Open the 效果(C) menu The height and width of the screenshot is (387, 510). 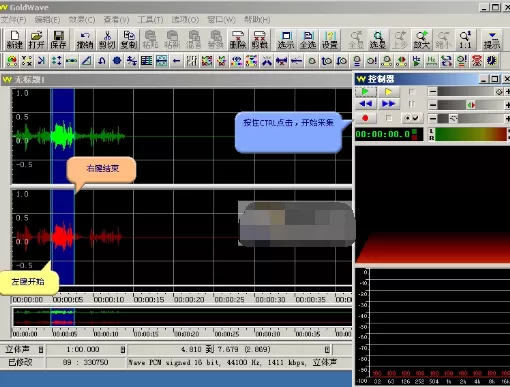point(82,20)
